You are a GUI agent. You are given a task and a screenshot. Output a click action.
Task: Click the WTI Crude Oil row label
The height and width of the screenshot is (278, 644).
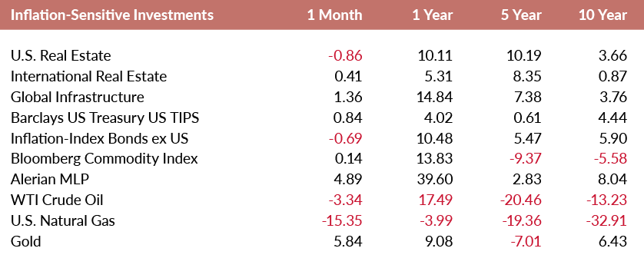coord(57,200)
